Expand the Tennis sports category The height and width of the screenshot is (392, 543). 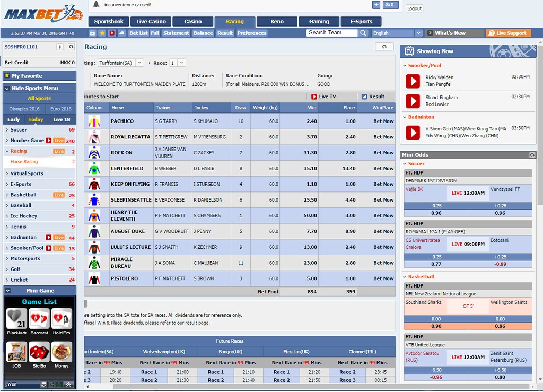click(7, 227)
